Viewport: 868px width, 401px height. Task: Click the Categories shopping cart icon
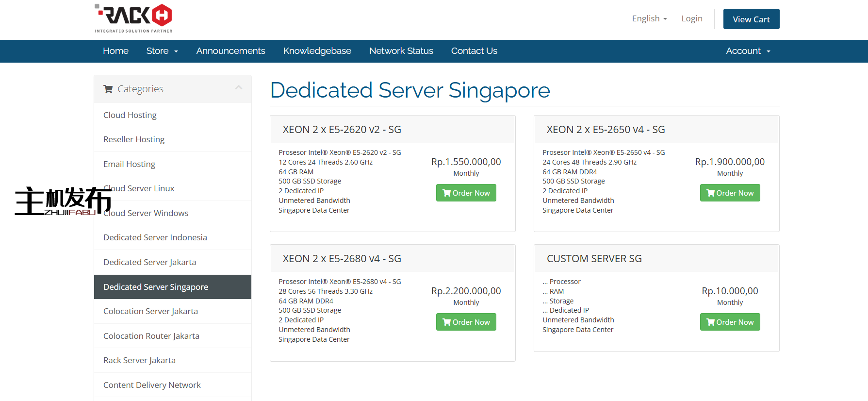(108, 89)
